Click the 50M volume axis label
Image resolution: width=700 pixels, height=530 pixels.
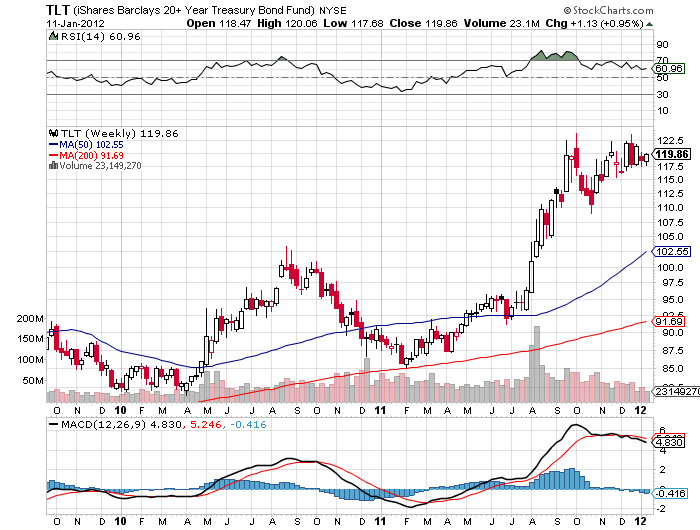[x=33, y=380]
